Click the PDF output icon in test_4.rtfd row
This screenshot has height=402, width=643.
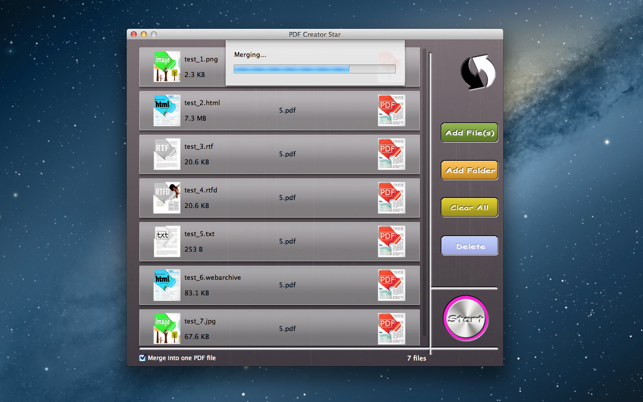click(x=392, y=198)
